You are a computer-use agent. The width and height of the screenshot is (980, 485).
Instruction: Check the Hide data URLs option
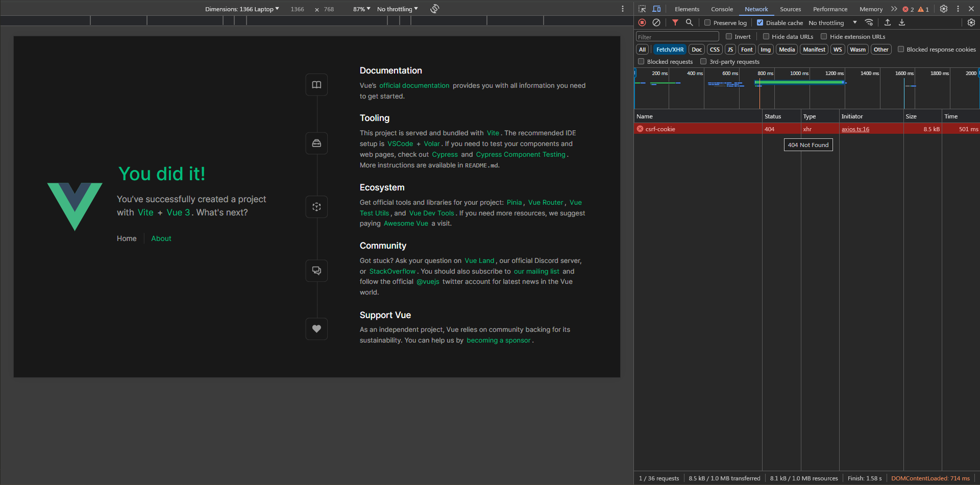pyautogui.click(x=766, y=36)
